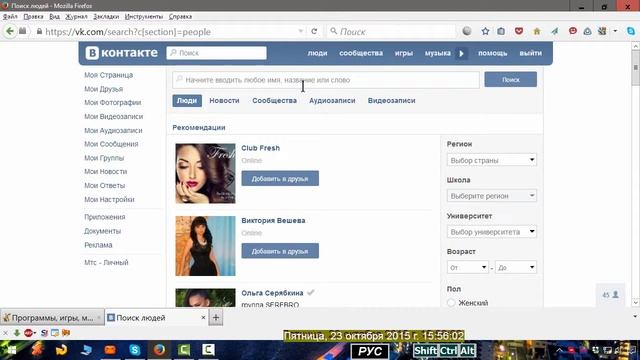Open the bookmarks list clipboard icon

click(501, 31)
